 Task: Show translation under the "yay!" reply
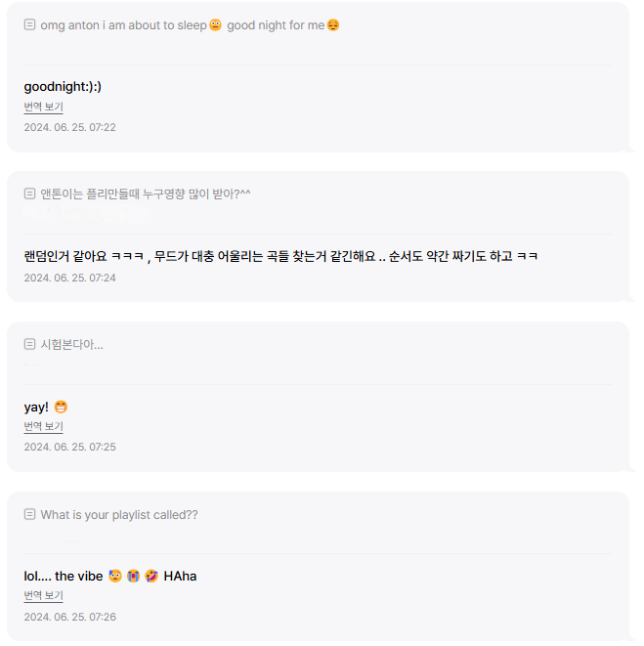click(43, 426)
